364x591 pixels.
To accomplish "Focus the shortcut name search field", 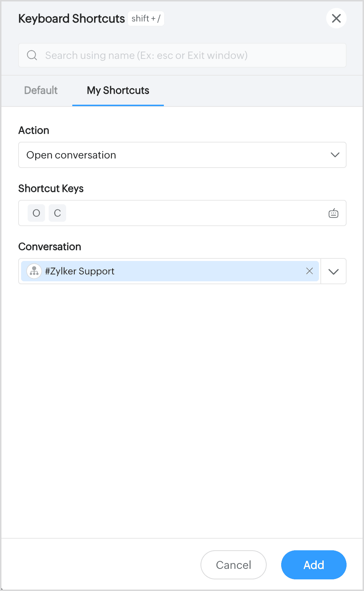I will click(x=182, y=55).
